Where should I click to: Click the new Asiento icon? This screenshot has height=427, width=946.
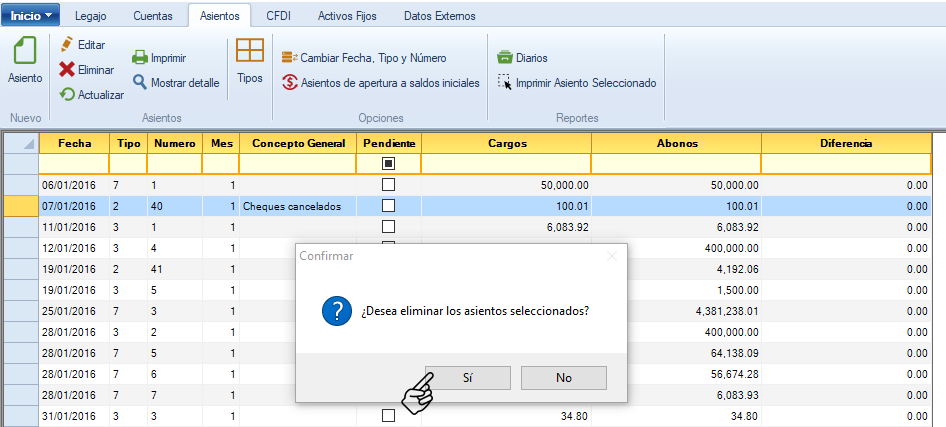point(24,52)
